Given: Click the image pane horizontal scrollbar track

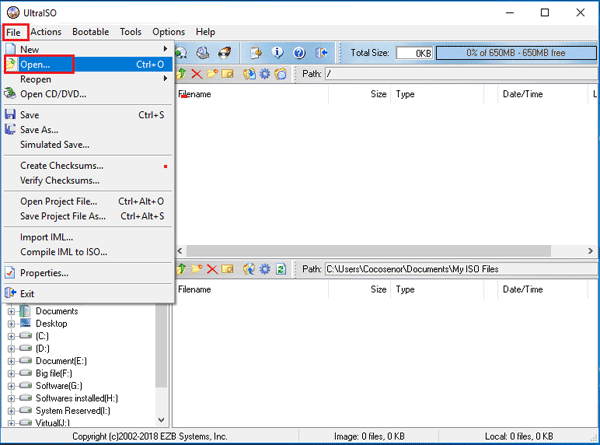Looking at the screenshot, I should [x=368, y=251].
